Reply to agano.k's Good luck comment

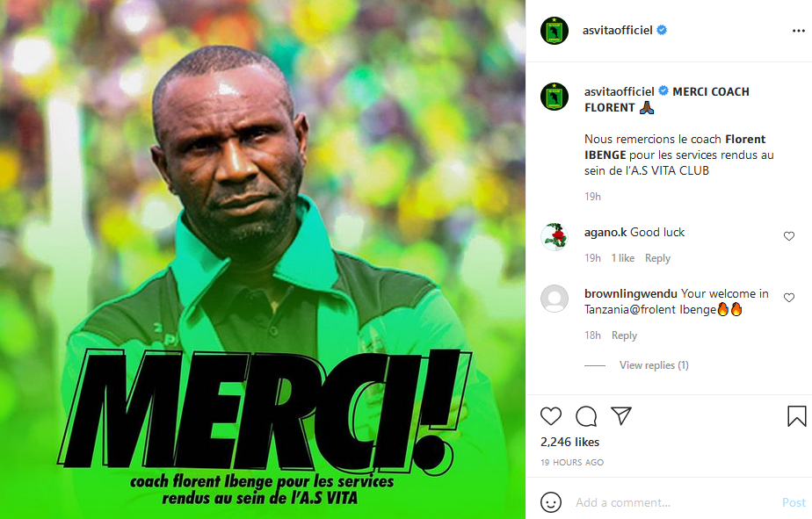[x=657, y=258]
